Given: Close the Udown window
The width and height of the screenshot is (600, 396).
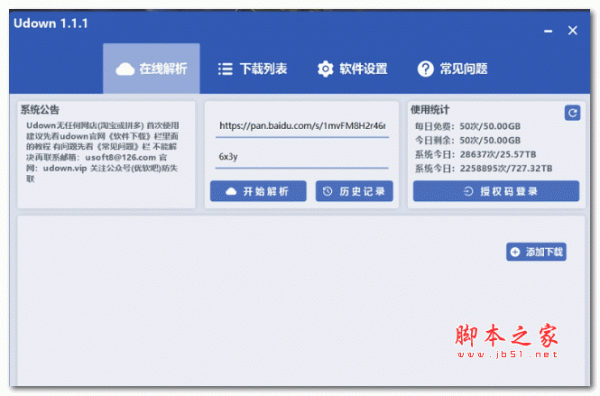Looking at the screenshot, I should pos(572,31).
